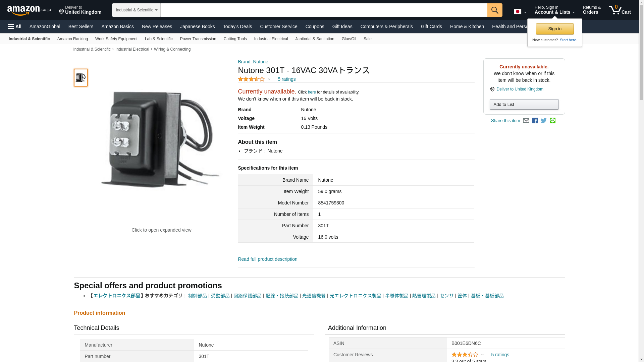Image resolution: width=644 pixels, height=362 pixels.
Task: Click into the search text field
Action: [324, 10]
